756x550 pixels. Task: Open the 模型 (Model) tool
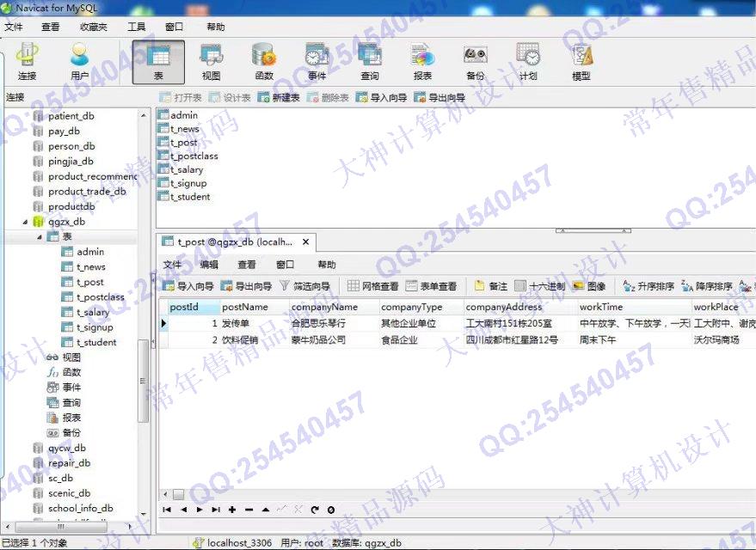click(581, 62)
